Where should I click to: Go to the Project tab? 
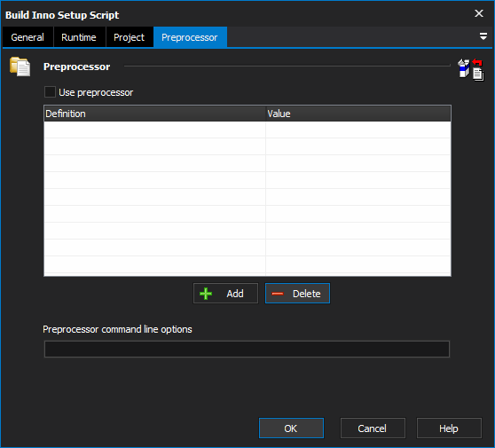click(130, 37)
